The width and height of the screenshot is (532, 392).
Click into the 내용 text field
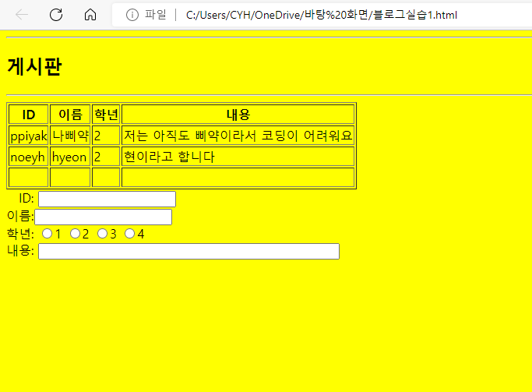point(188,251)
